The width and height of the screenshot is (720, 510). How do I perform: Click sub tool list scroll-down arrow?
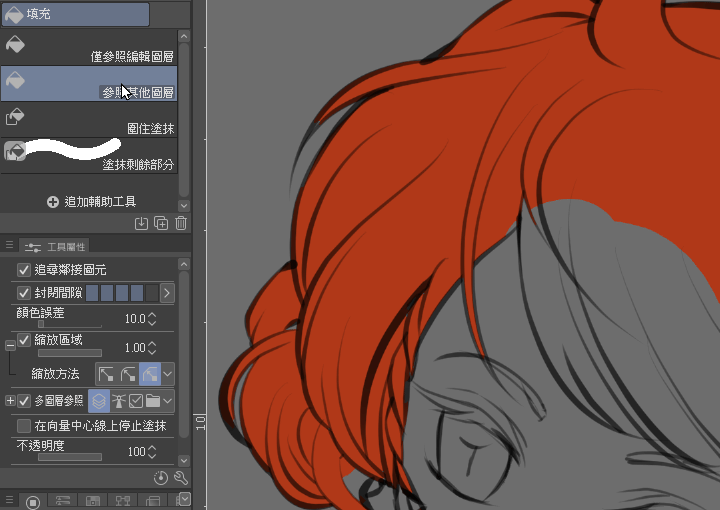184,205
